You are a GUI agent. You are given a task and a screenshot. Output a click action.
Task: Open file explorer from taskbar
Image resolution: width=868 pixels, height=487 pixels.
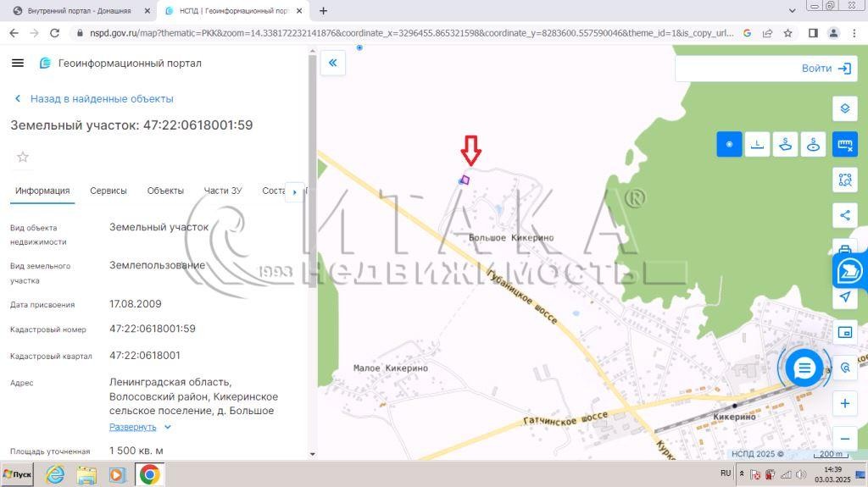coord(87,475)
